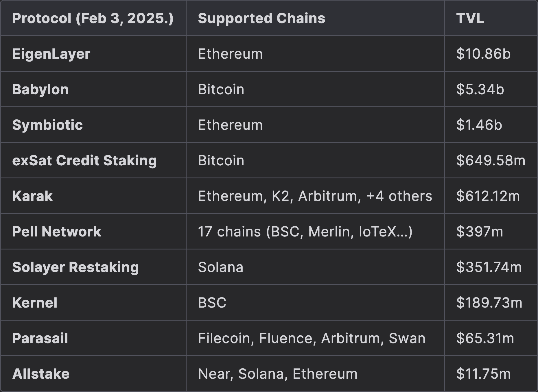Screen dimensions: 538x392
Task: Click the Supported Chains column header
Action: coord(261,19)
